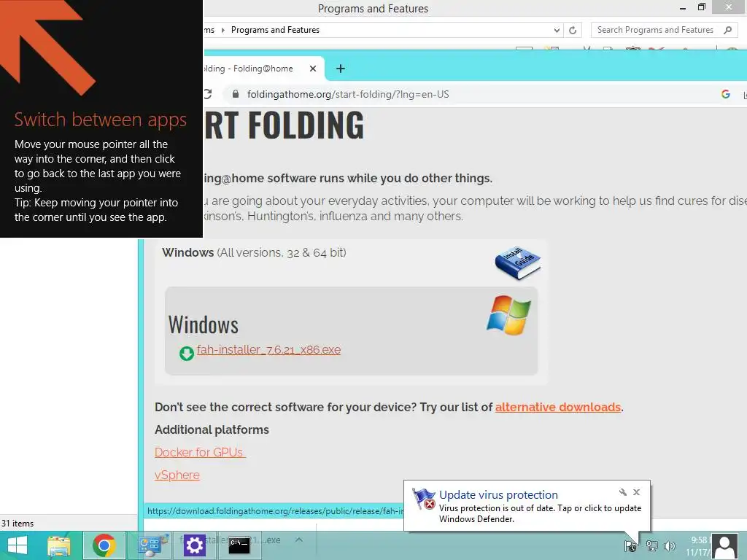Click the Google icon in the address bar

point(726,94)
